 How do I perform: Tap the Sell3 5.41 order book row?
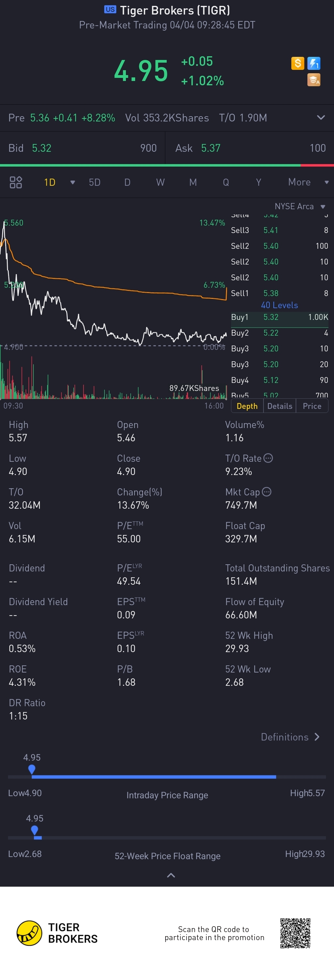[x=280, y=230]
